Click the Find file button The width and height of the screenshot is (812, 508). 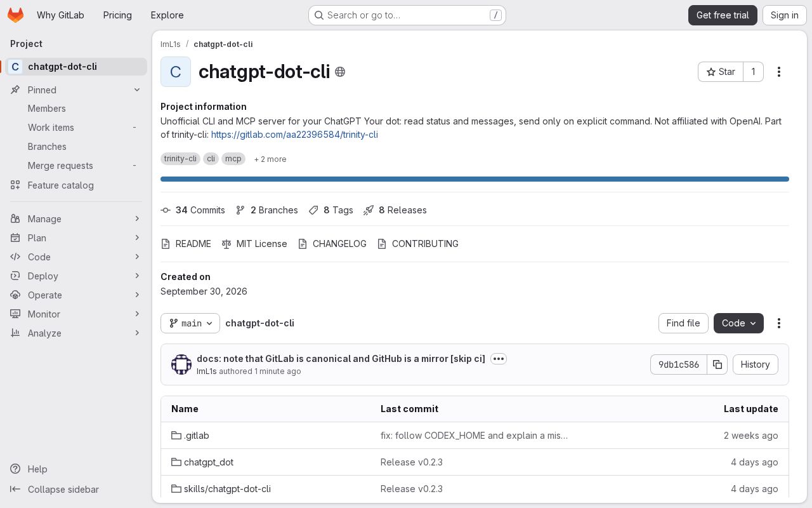pyautogui.click(x=683, y=323)
